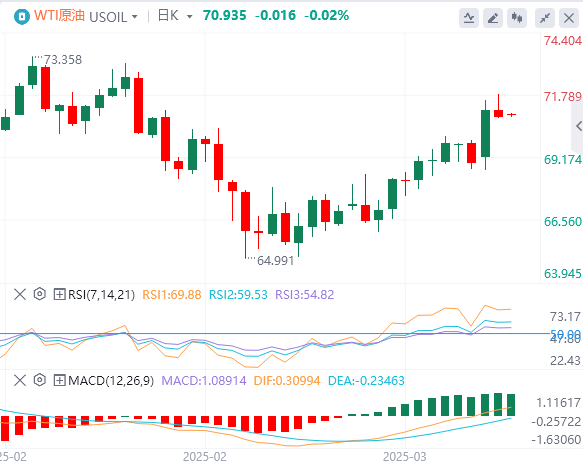Expand RSI panel with plus icon
Screen dimensions: 583x467
coord(59,294)
